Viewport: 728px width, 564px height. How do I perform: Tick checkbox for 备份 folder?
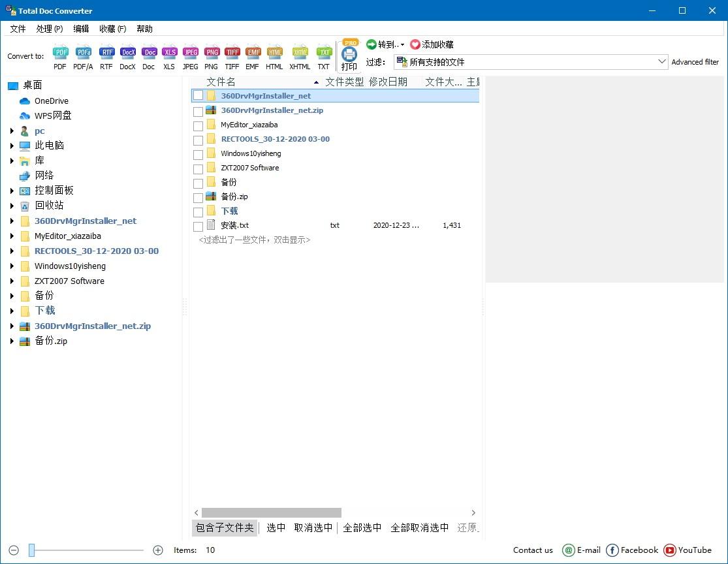(x=198, y=183)
